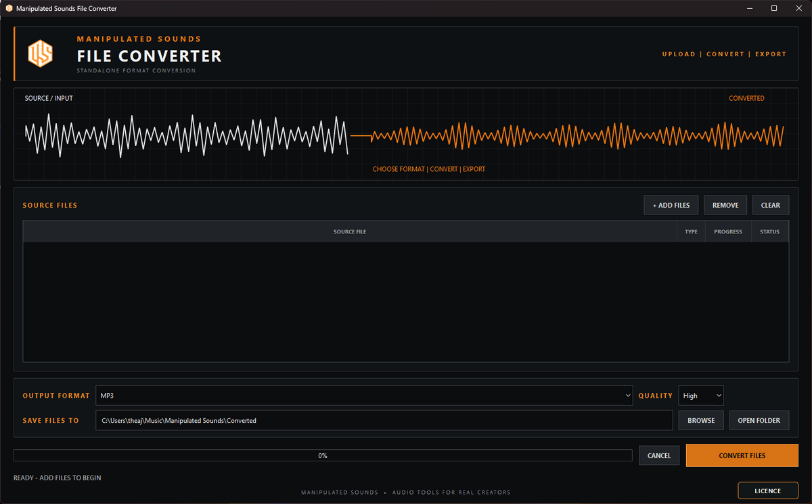Close the File Converter window
Screen dimensions: 812x504
click(799, 8)
